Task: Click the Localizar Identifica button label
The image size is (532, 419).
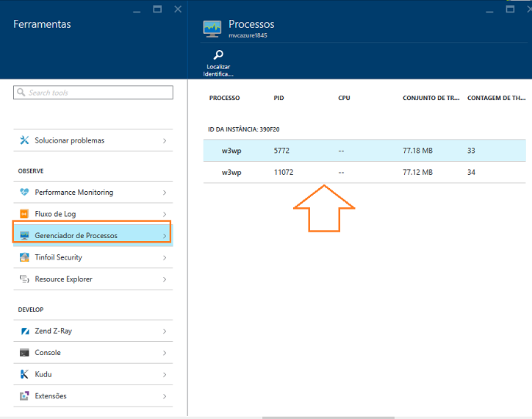Action: tap(218, 71)
